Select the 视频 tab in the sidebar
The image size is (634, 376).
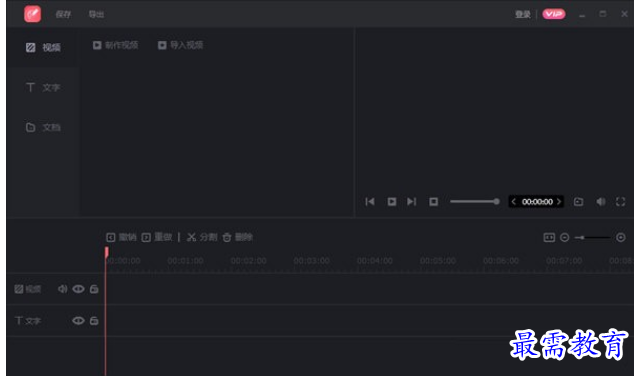pyautogui.click(x=43, y=47)
